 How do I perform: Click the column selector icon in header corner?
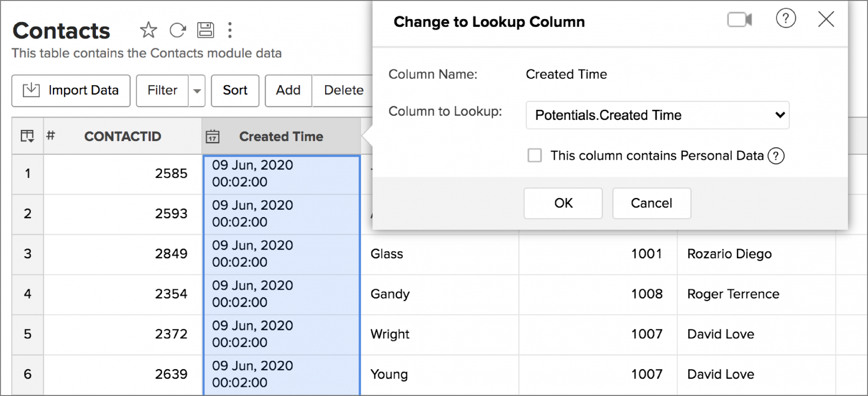[27, 136]
